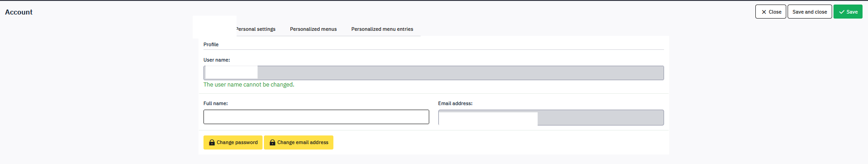
Task: Click the Change email address button label
Action: [x=303, y=142]
